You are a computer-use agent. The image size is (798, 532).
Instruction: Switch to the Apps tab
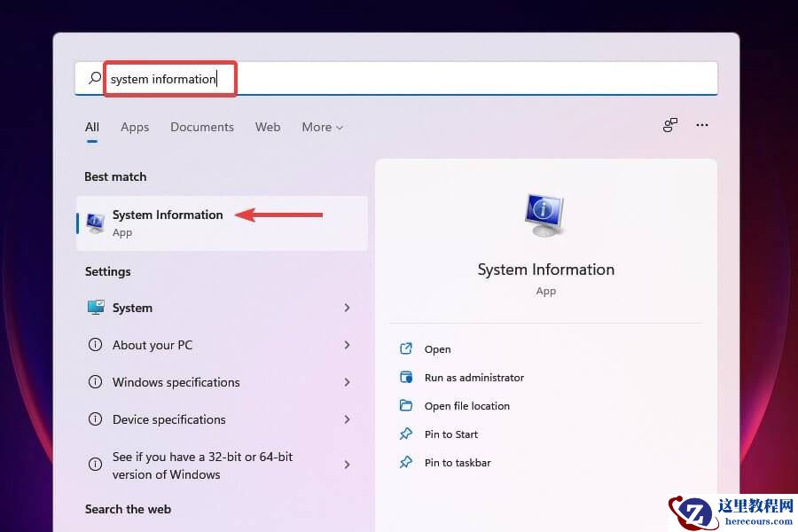(x=135, y=127)
